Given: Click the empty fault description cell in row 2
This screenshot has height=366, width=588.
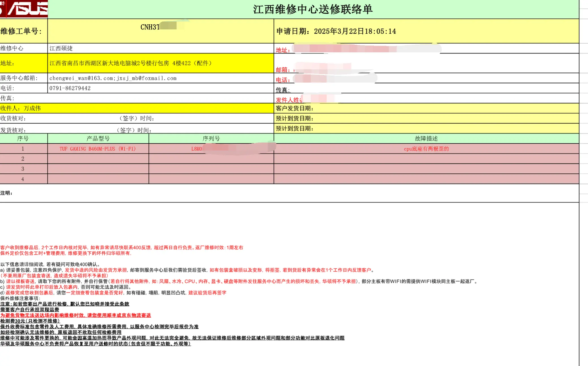Looking at the screenshot, I should [426, 159].
